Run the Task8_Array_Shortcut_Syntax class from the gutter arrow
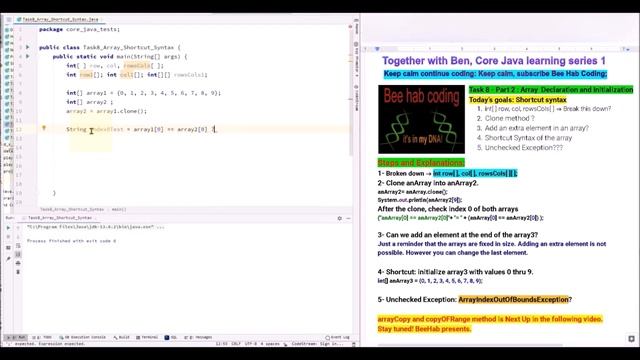 point(27,47)
